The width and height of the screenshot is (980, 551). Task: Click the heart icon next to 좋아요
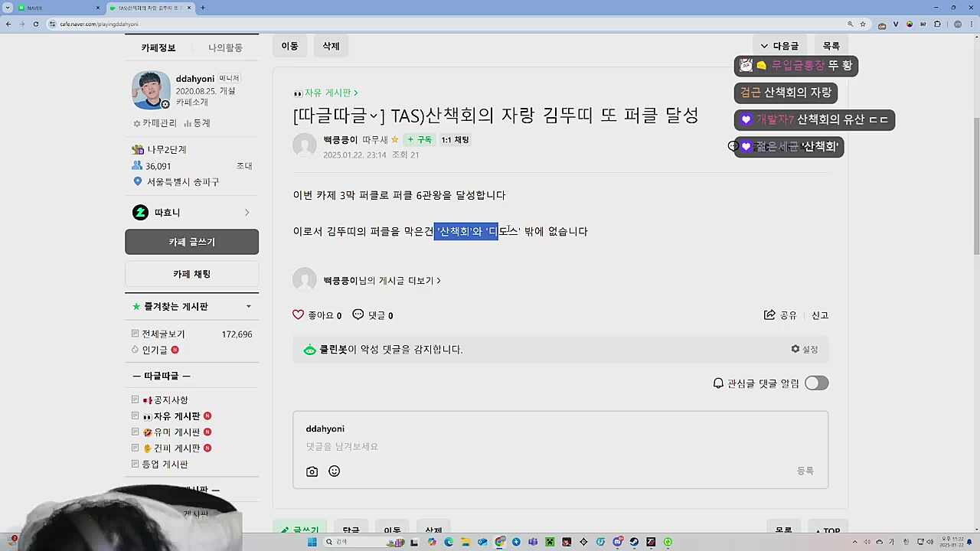[299, 315]
